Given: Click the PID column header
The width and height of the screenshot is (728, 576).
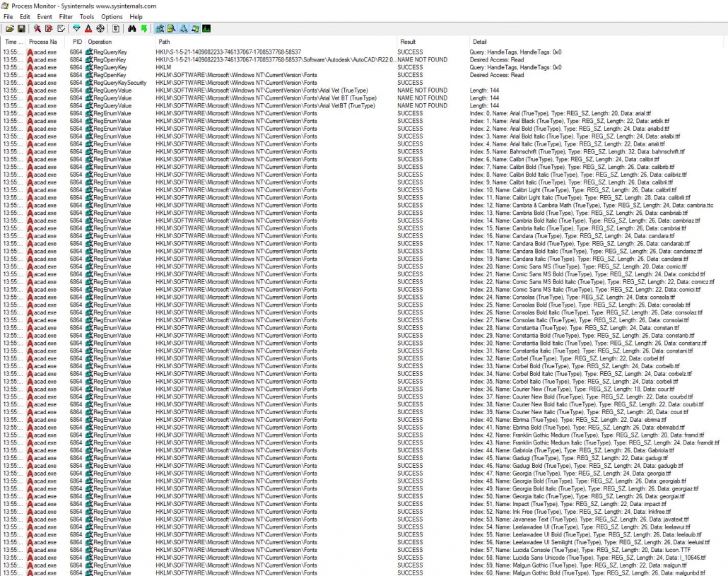Looking at the screenshot, I should (76, 42).
